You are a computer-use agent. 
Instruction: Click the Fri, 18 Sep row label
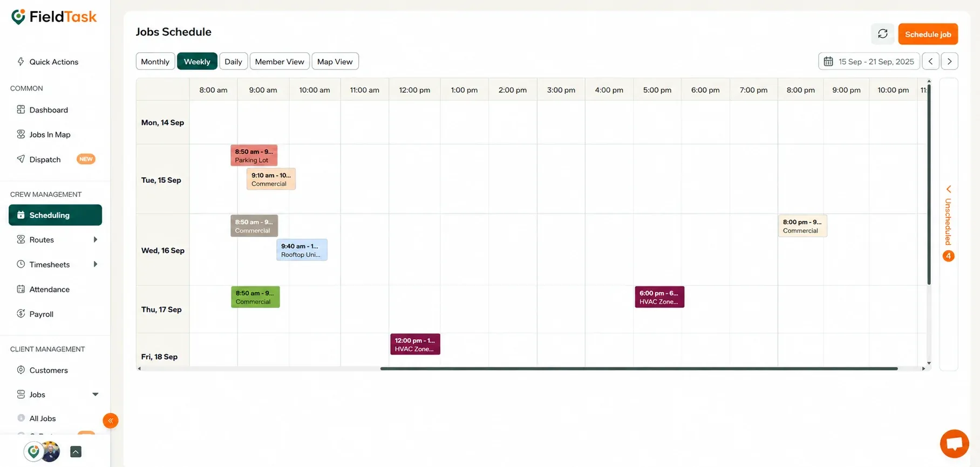click(x=159, y=356)
